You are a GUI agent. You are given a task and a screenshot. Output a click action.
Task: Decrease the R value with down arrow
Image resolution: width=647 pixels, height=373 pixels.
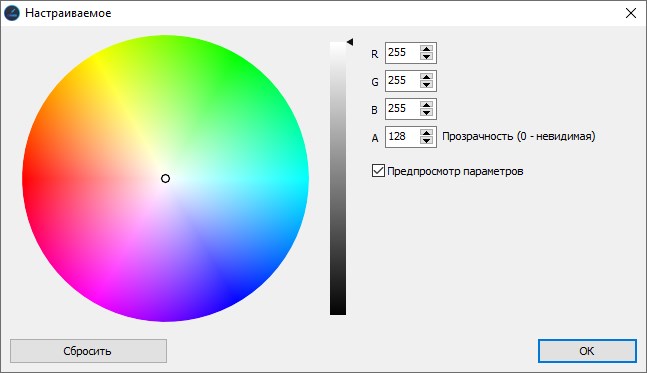pyautogui.click(x=426, y=57)
